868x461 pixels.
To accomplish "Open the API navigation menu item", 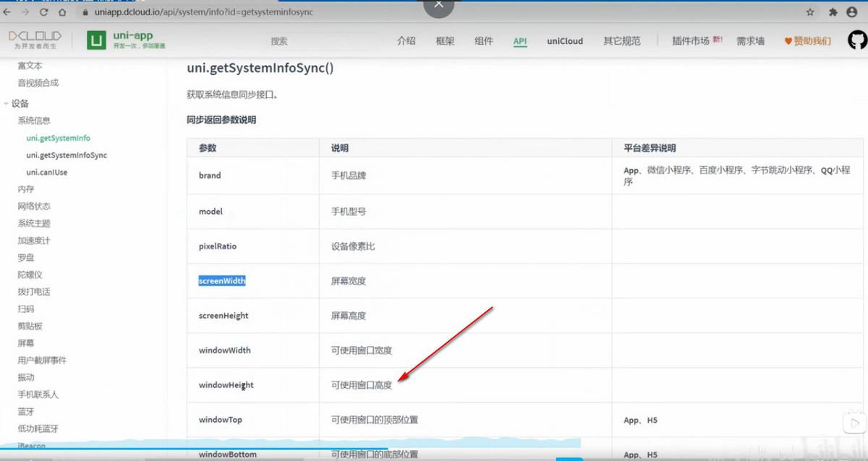I will (x=519, y=41).
